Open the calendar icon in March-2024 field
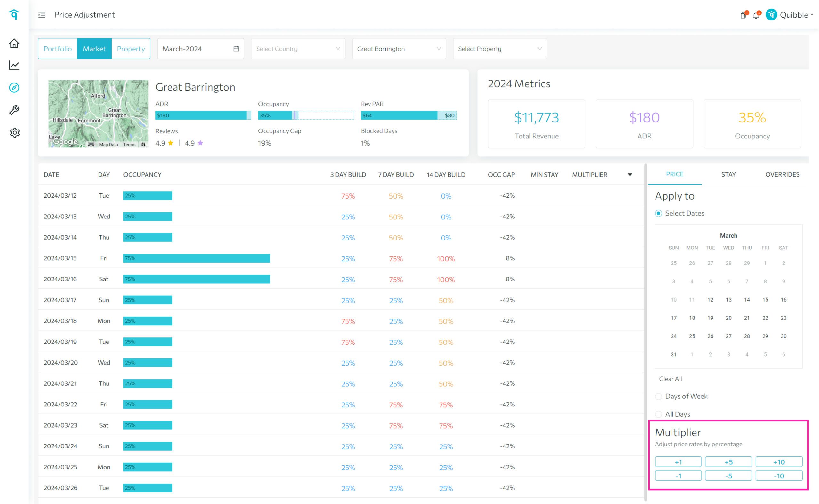Screen dimensions: 819x504 [x=236, y=49]
